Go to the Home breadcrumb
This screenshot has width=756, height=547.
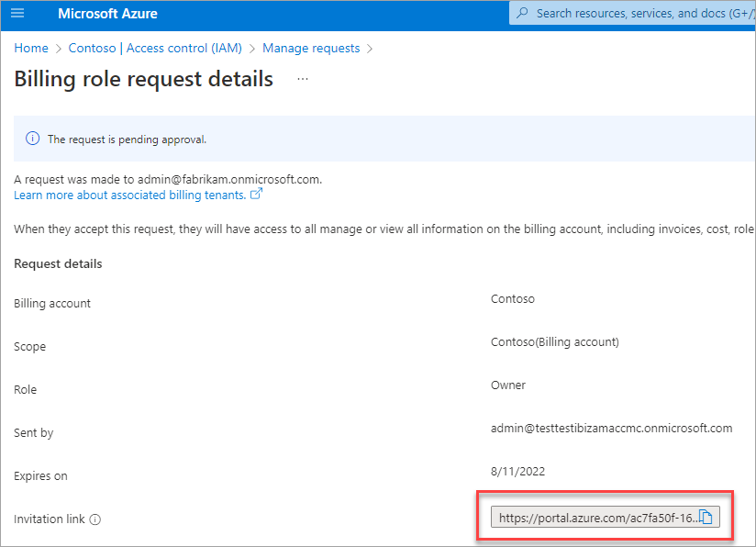(x=31, y=49)
